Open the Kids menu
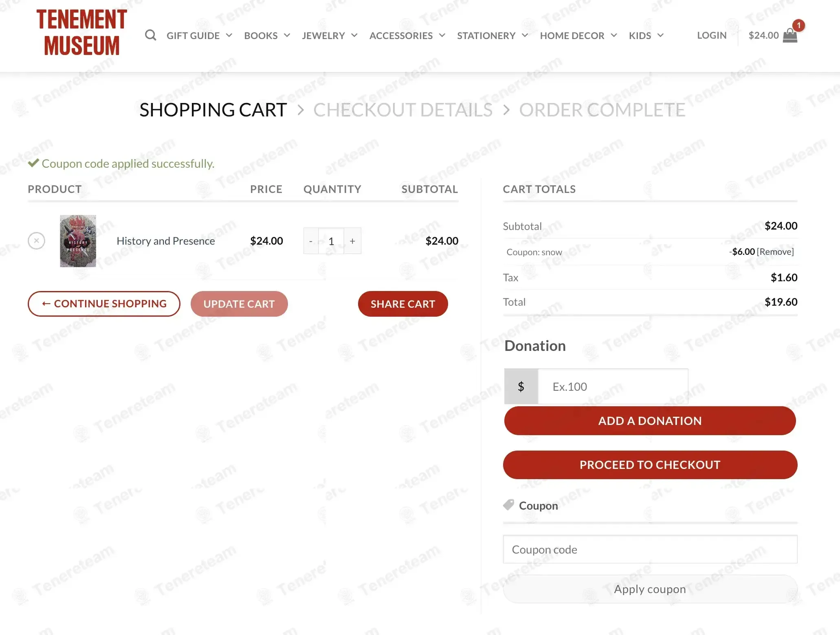 click(640, 35)
